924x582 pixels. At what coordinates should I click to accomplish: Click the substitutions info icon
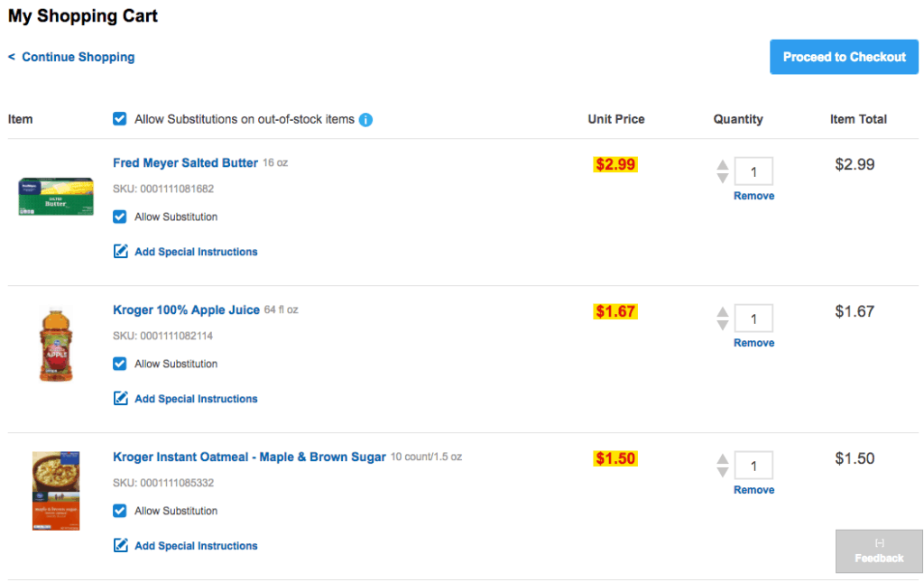365,120
